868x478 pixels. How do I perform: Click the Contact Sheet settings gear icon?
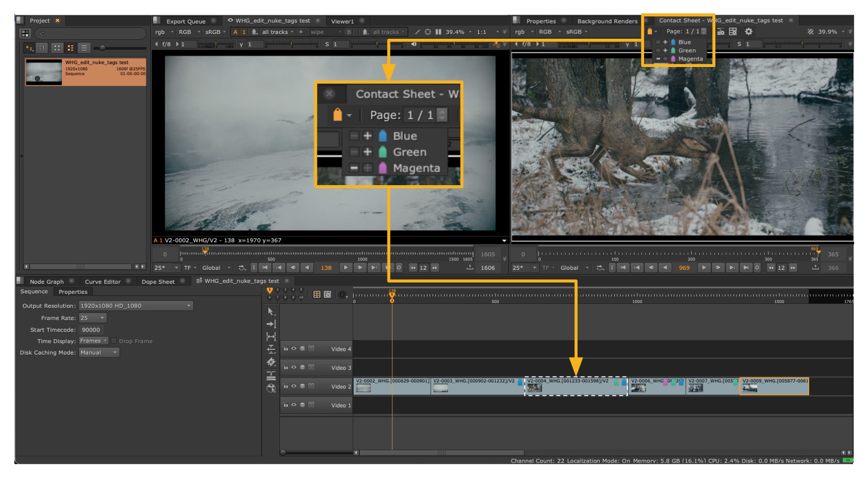(748, 32)
